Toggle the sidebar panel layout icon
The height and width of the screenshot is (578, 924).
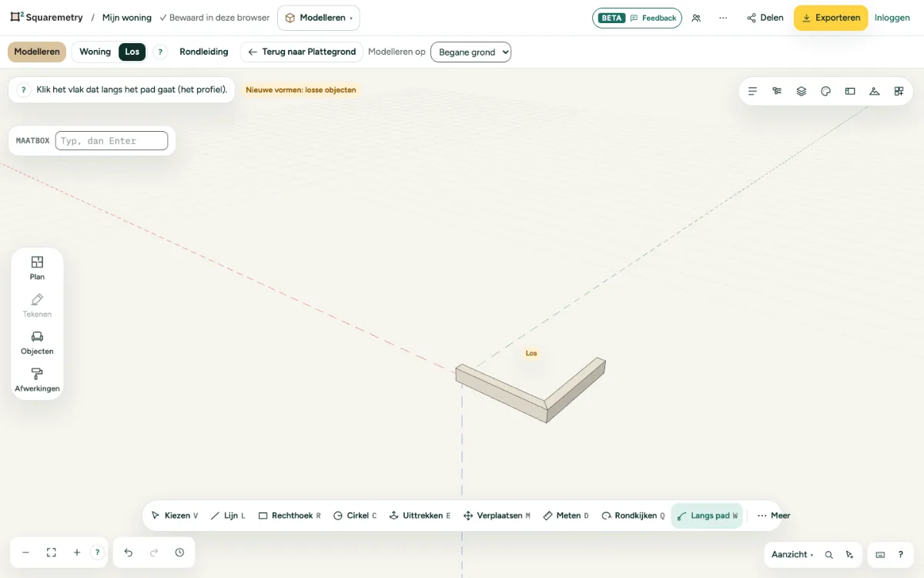coord(850,91)
